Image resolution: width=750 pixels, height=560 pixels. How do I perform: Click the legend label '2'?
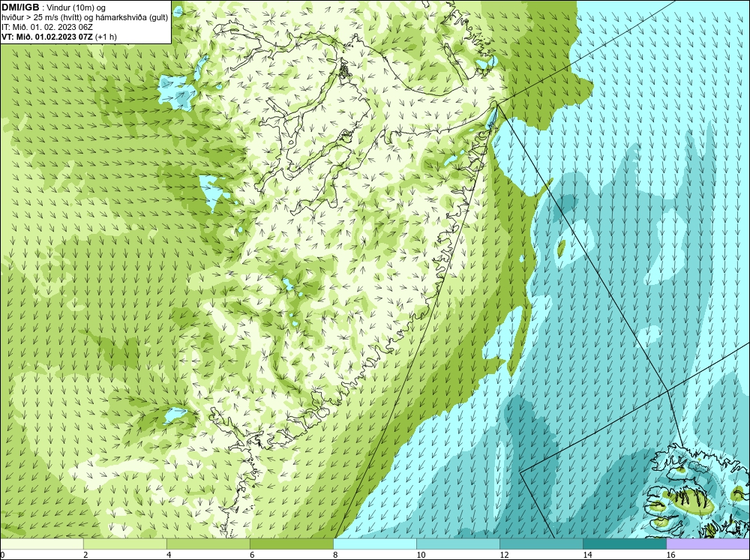click(x=85, y=555)
